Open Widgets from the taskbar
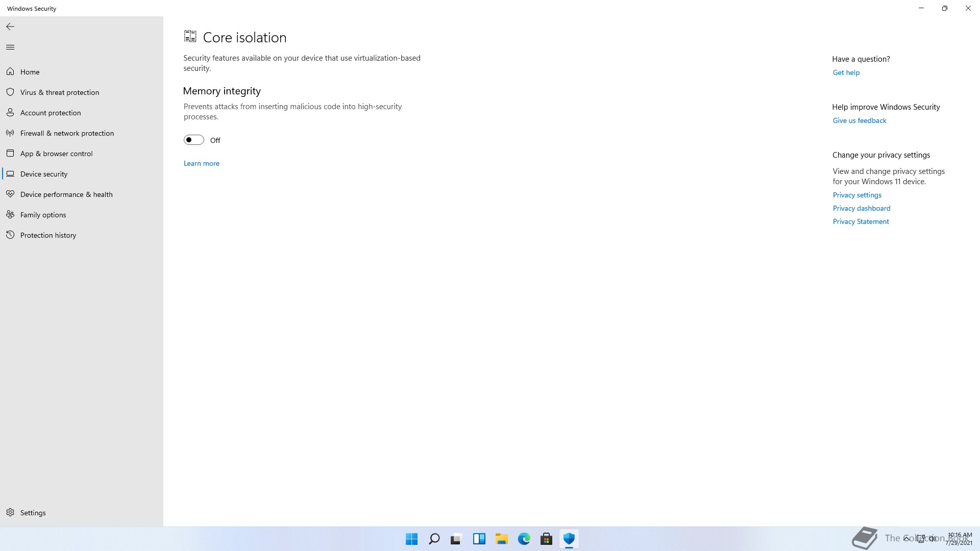The height and width of the screenshot is (551, 980). (479, 539)
